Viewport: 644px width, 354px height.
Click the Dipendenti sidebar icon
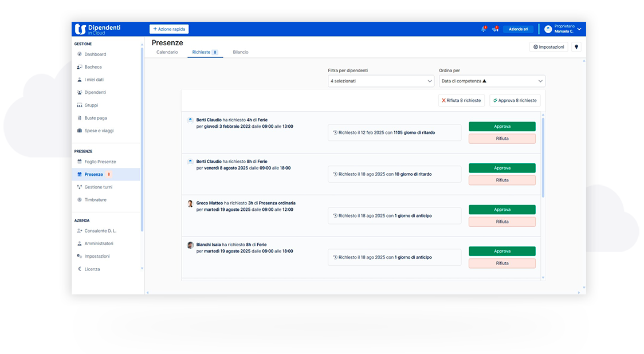(x=79, y=92)
